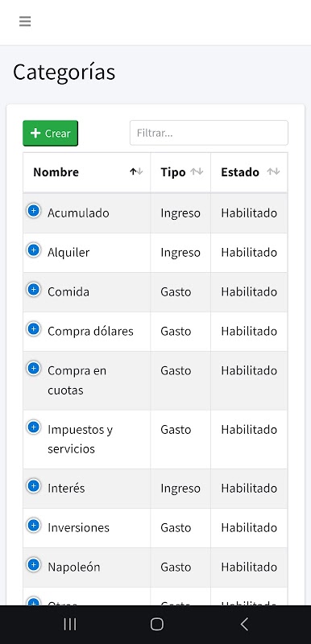
Task: Expand the Napoleón row plus icon
Action: [33, 565]
